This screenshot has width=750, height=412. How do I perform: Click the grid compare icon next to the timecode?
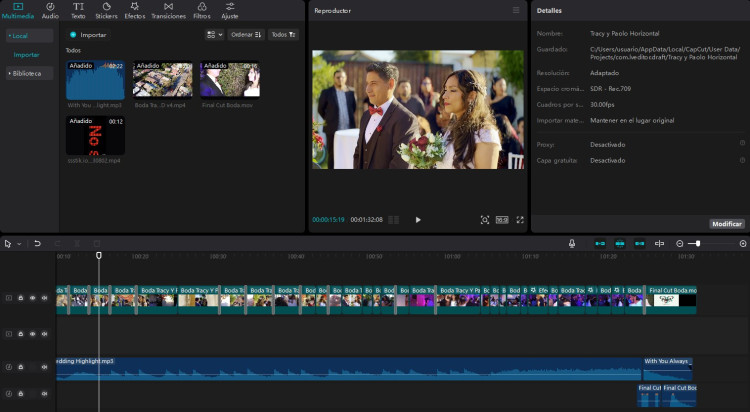(394, 220)
